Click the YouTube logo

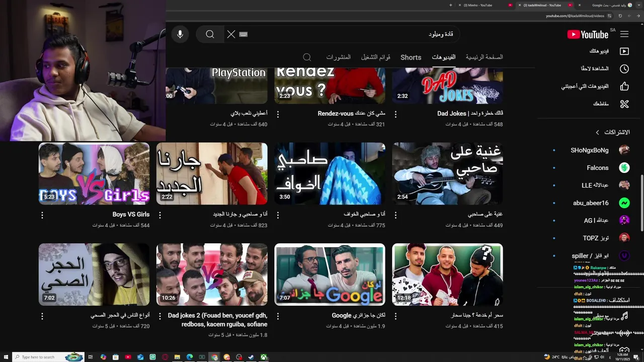(588, 34)
